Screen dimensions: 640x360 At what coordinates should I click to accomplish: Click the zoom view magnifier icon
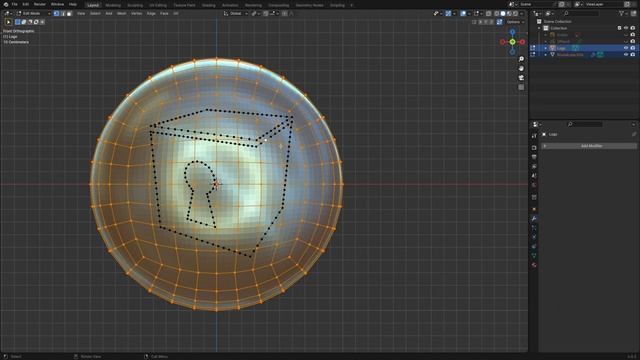pyautogui.click(x=521, y=59)
